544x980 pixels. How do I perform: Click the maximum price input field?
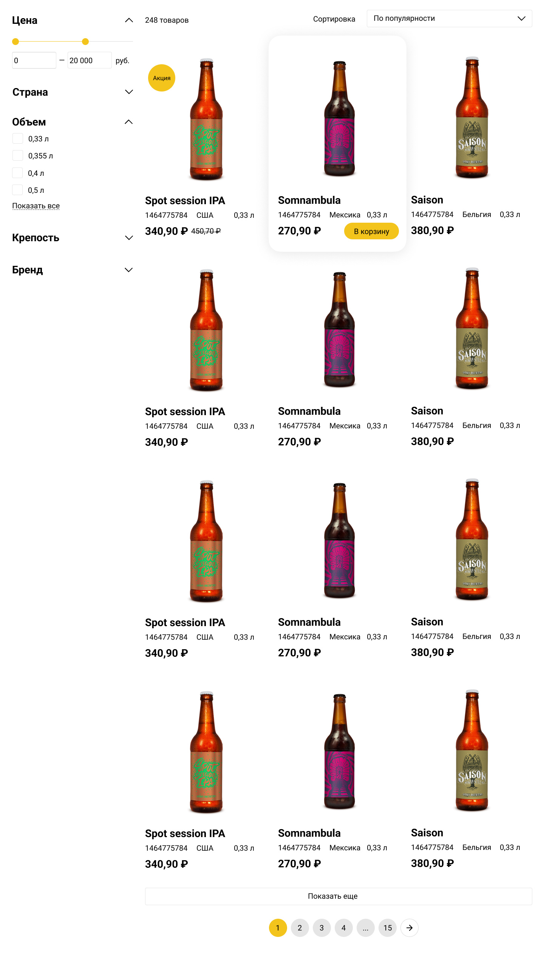(89, 60)
